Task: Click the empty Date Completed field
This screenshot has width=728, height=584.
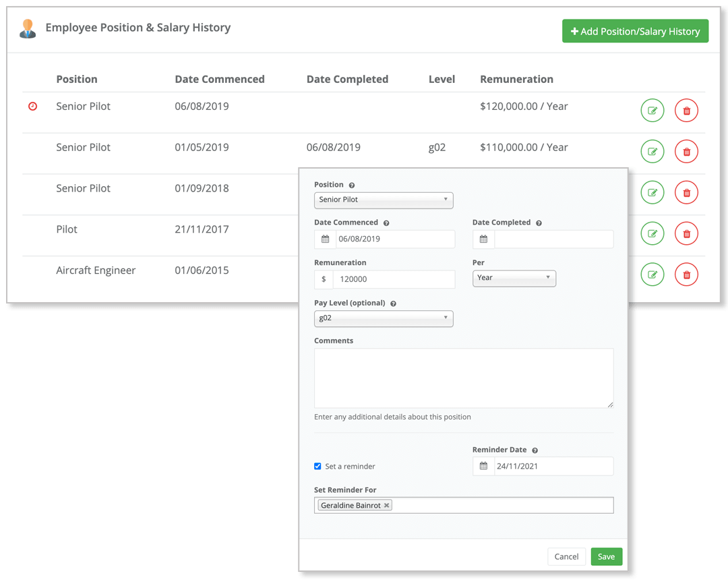Action: click(553, 239)
